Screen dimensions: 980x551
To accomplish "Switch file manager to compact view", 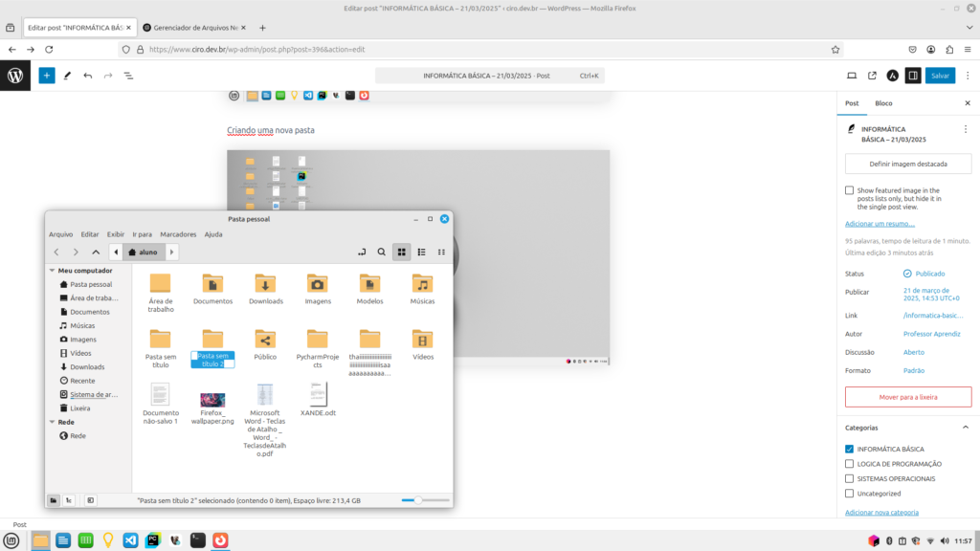I will pos(441,252).
